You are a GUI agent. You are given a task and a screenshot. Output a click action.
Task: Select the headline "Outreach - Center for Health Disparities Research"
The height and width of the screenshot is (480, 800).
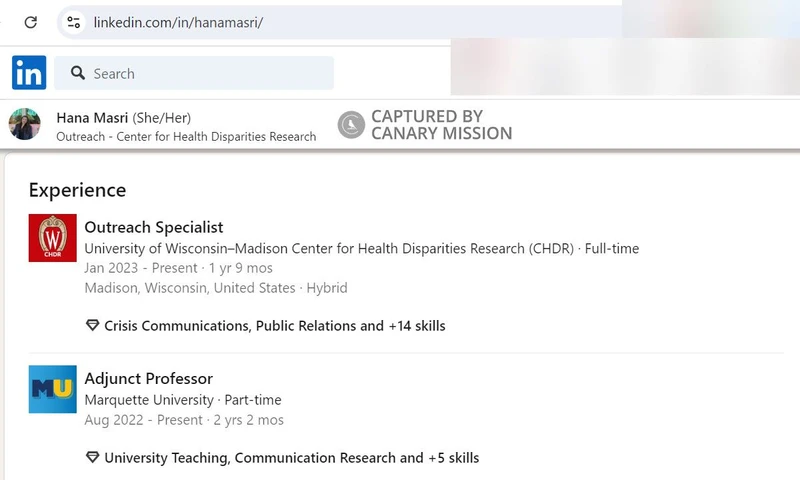click(x=186, y=137)
